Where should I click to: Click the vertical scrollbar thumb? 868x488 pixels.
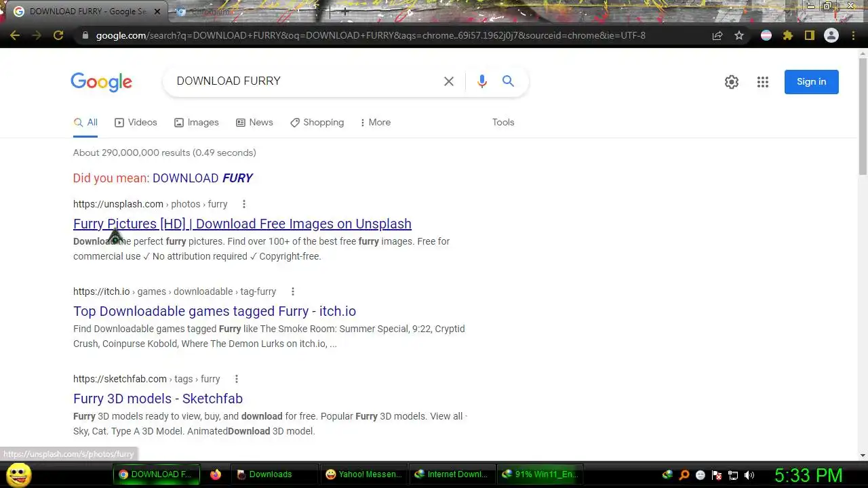863,117
